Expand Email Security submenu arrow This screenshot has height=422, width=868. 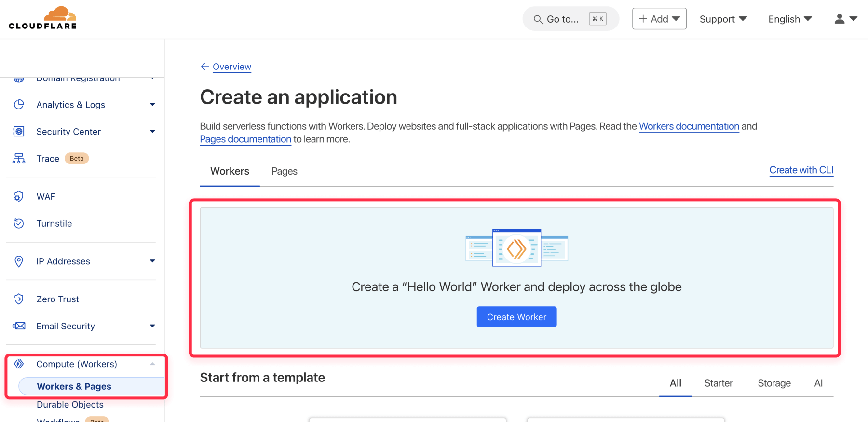pos(152,326)
